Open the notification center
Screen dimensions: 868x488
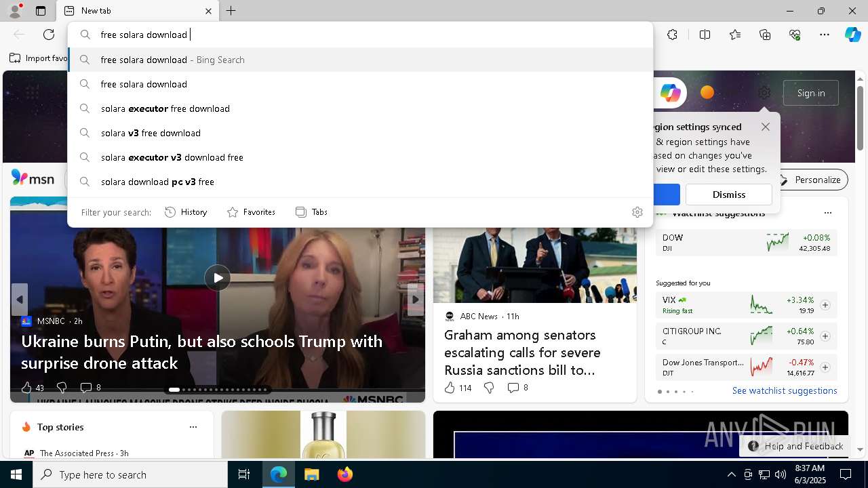click(x=846, y=474)
